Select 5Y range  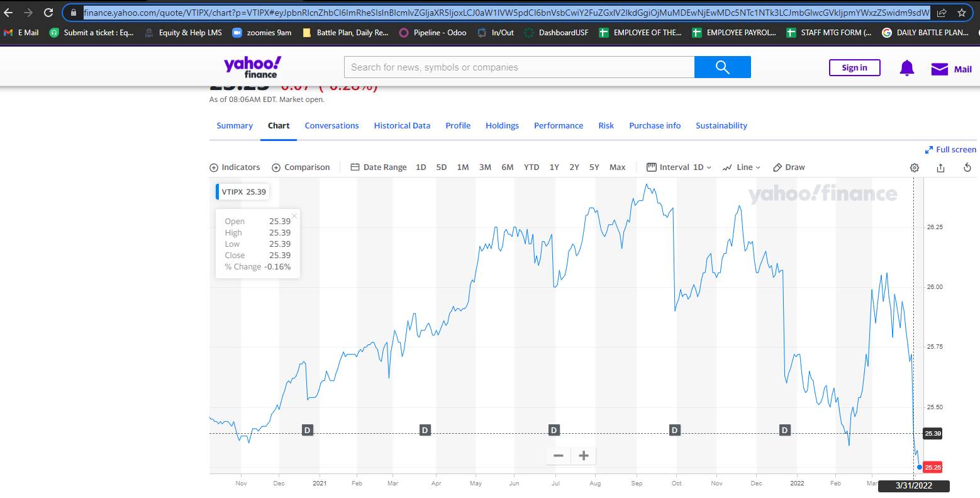click(594, 167)
